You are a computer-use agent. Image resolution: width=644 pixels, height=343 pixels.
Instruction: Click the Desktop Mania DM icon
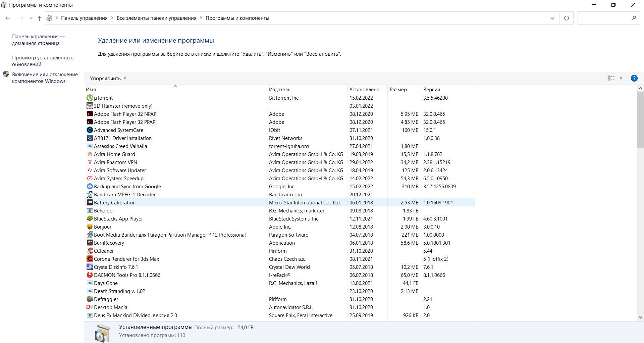pyautogui.click(x=90, y=307)
